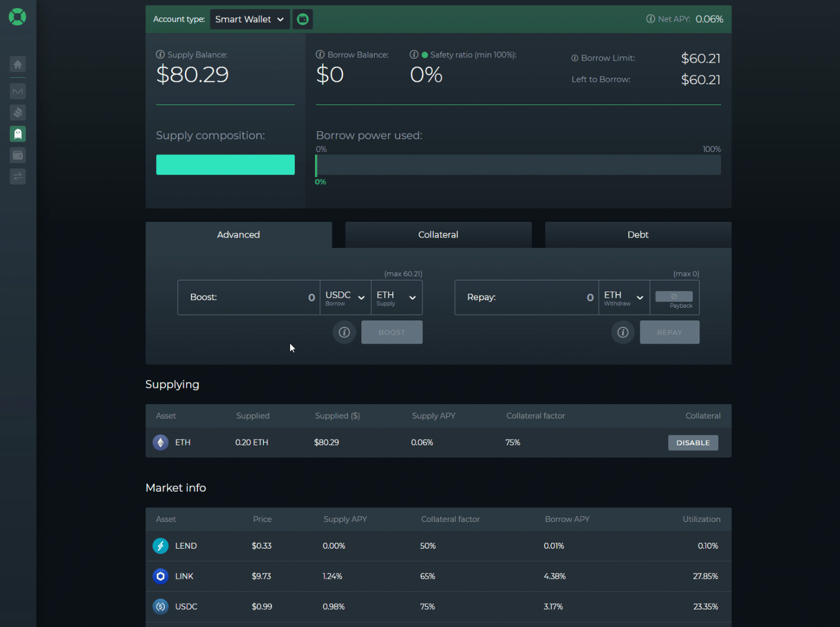Click the LEND market row name

[186, 546]
